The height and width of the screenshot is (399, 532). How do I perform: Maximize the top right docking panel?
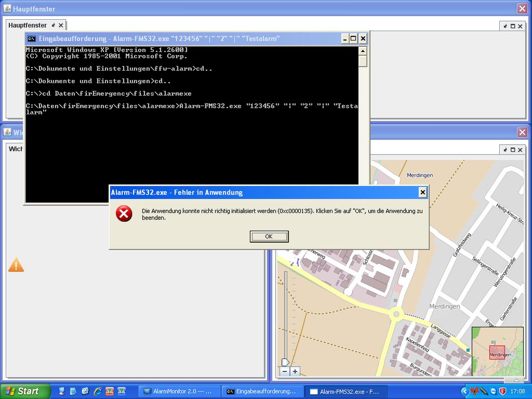click(x=512, y=25)
